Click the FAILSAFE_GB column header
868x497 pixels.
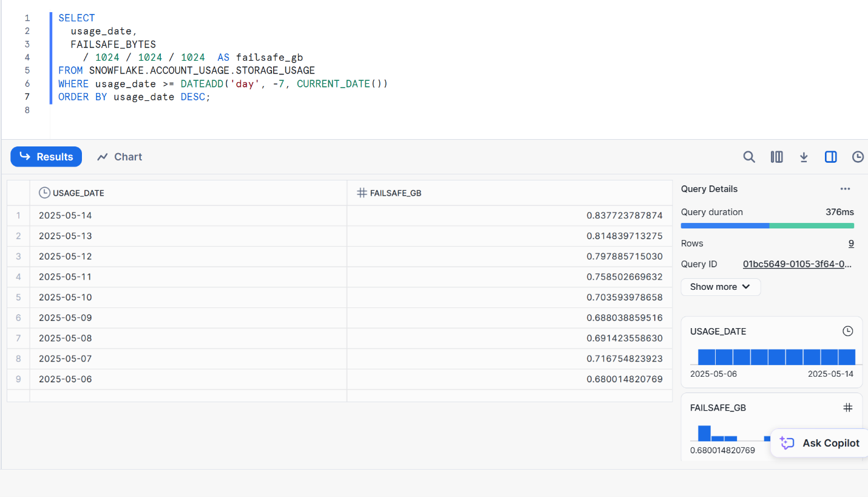click(x=395, y=193)
